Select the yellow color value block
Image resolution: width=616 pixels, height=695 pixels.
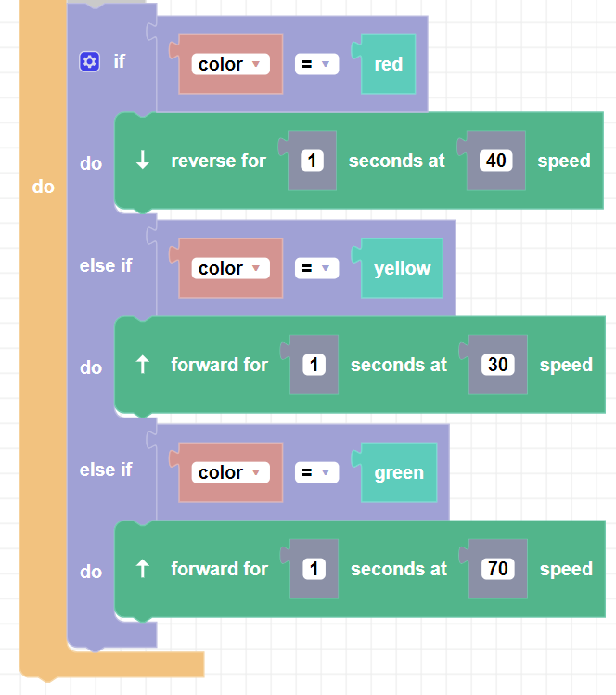(x=402, y=268)
